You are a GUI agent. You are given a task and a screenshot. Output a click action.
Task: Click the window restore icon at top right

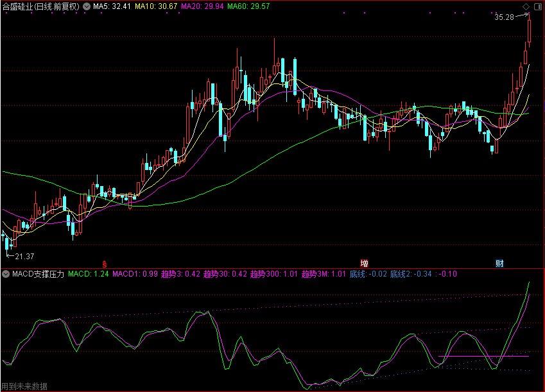tap(537, 6)
